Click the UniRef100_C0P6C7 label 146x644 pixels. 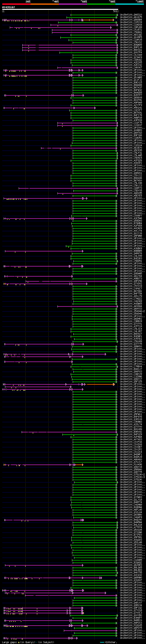(131, 289)
